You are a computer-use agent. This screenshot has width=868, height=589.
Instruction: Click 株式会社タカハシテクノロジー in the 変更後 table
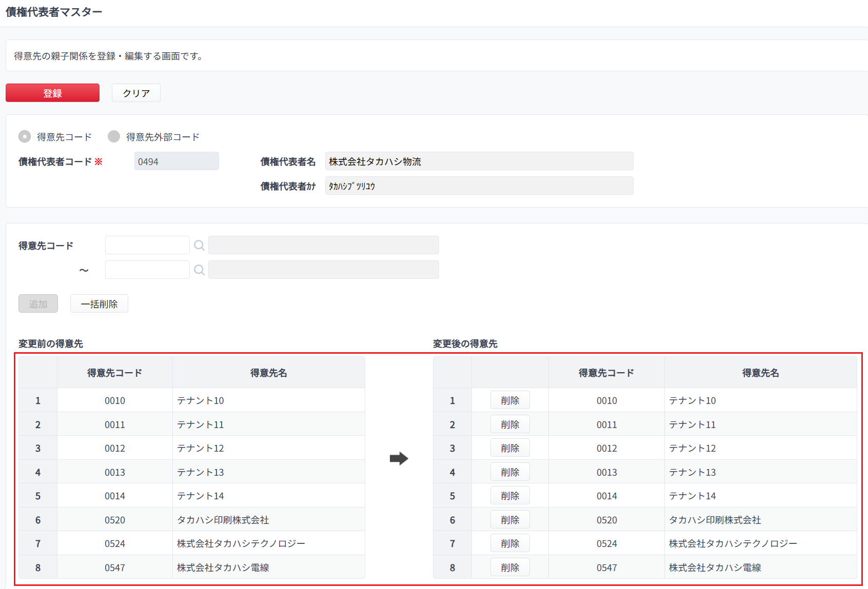tap(733, 543)
